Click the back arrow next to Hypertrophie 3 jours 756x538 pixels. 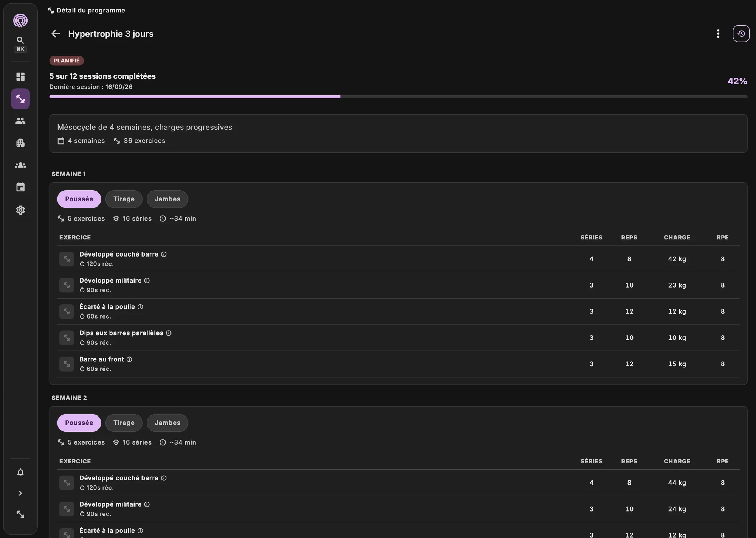[x=56, y=34]
